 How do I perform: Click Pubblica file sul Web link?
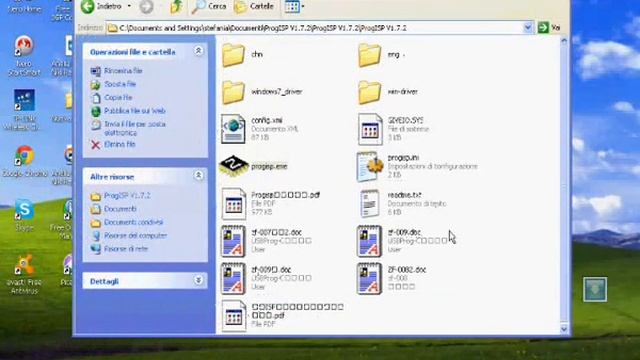click(x=135, y=111)
